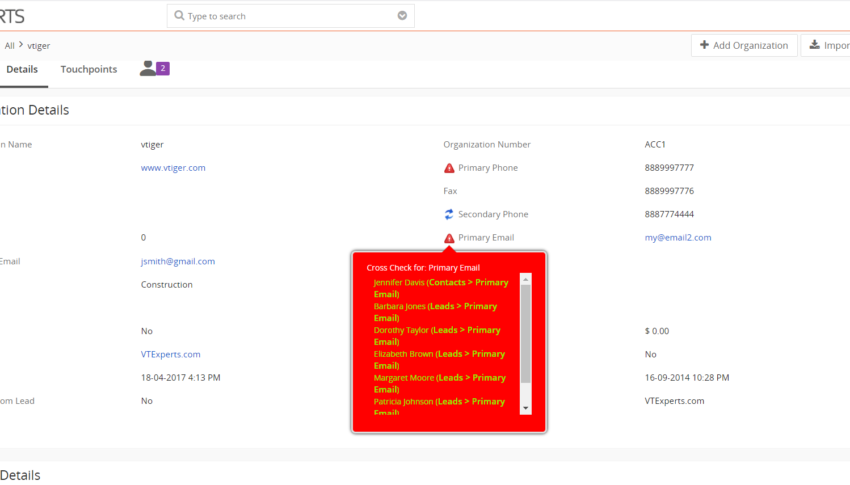850x485 pixels.
Task: Click the Organization Number label
Action: tap(487, 145)
